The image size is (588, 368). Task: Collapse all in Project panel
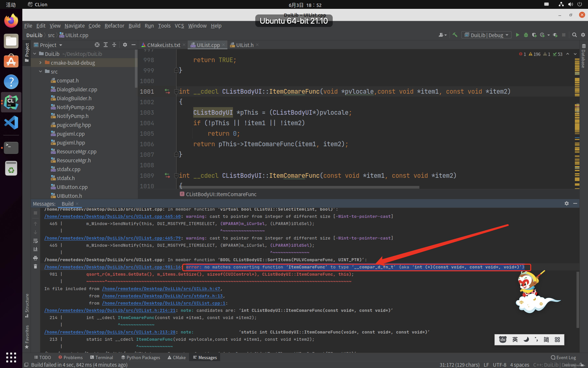114,45
